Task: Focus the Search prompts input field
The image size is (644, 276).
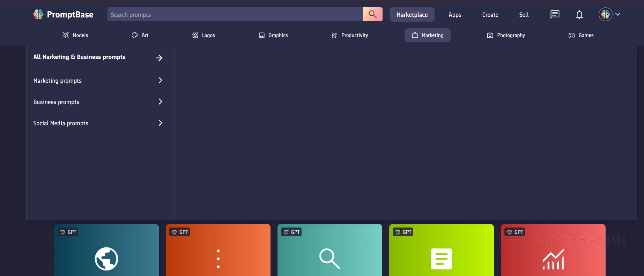Action: (x=235, y=14)
